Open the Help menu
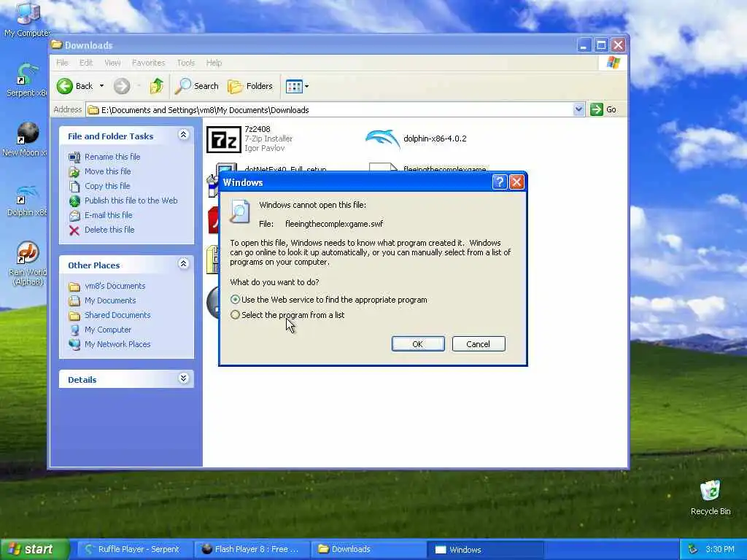747x560 pixels. tap(214, 63)
